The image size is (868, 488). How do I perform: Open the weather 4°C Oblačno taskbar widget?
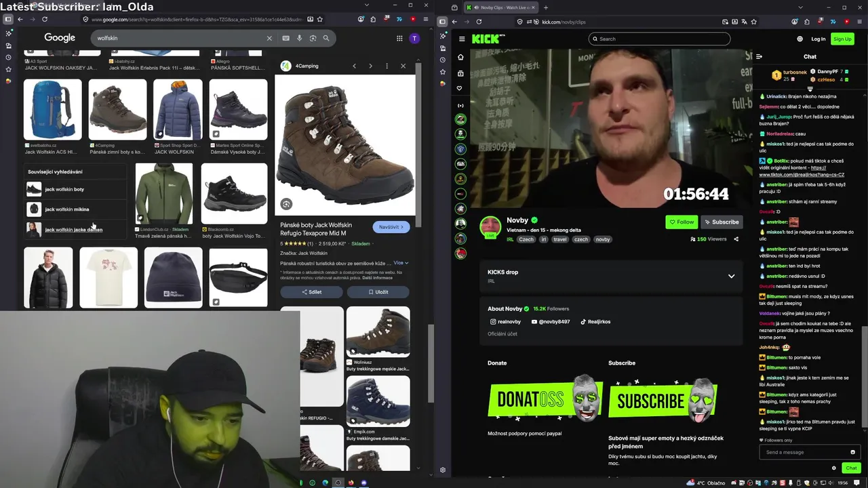707,483
